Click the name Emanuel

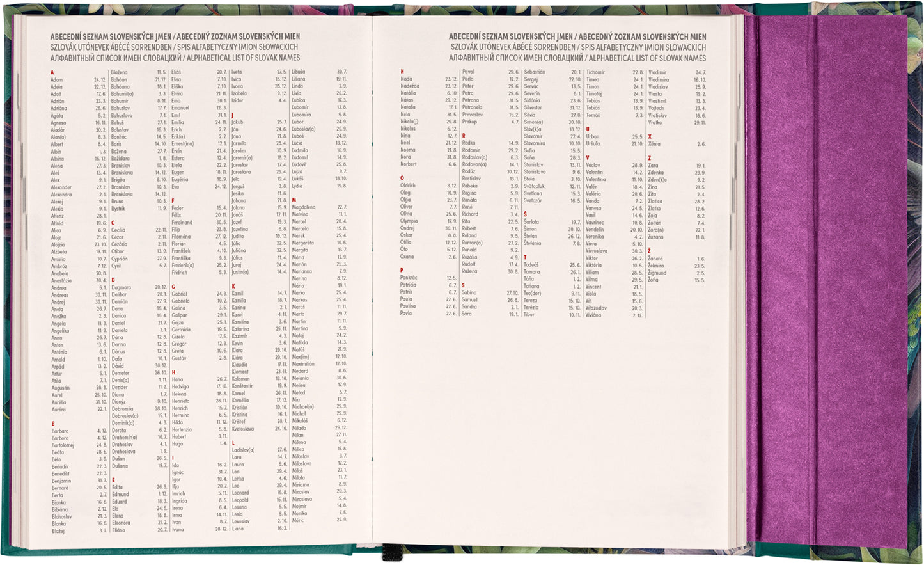pos(180,108)
